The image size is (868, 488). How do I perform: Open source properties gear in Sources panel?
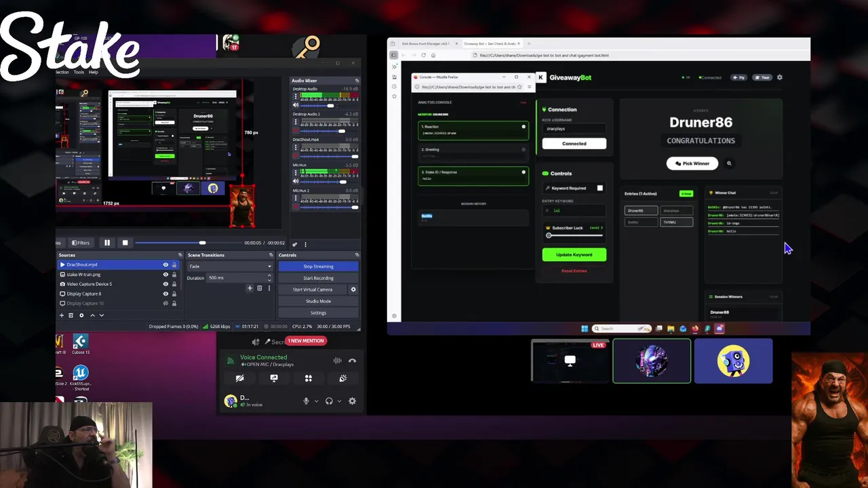pyautogui.click(x=81, y=315)
